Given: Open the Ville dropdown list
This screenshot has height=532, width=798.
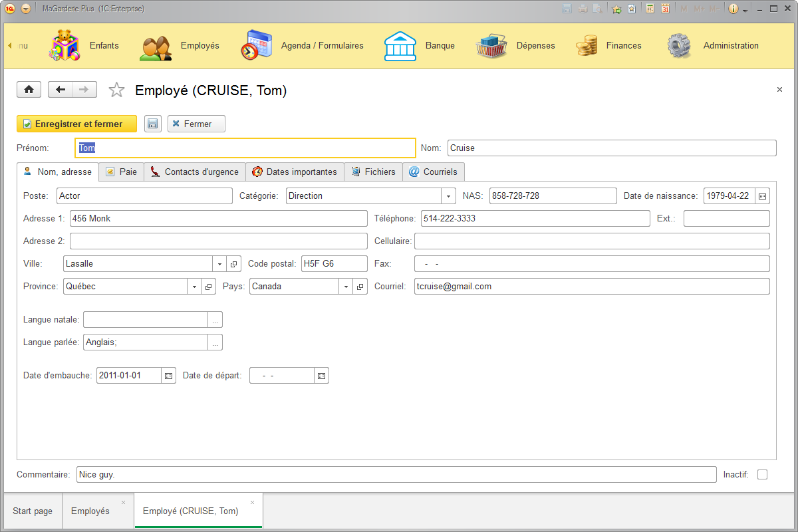Looking at the screenshot, I should (x=219, y=263).
